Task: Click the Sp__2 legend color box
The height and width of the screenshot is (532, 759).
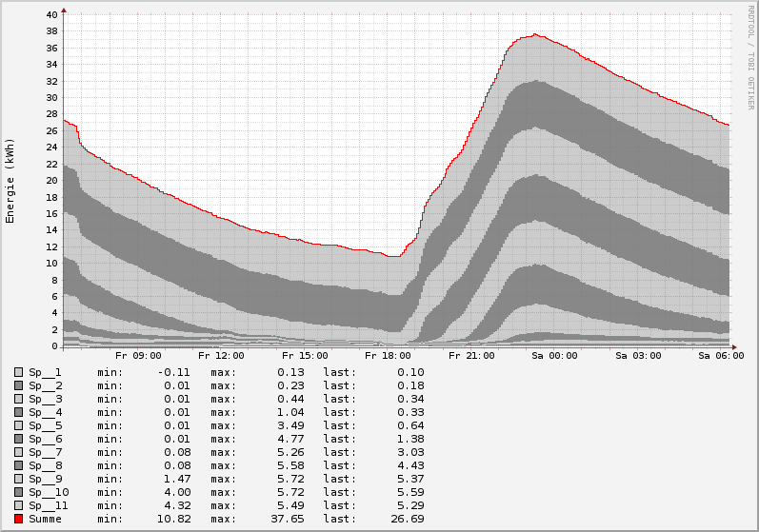Action: [x=18, y=385]
